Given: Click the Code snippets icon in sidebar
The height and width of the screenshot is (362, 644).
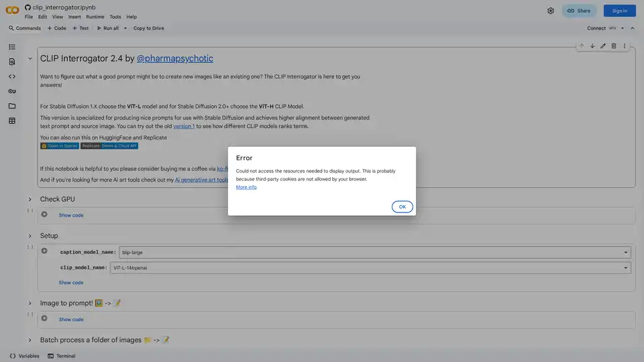Looking at the screenshot, I should pos(12,76).
